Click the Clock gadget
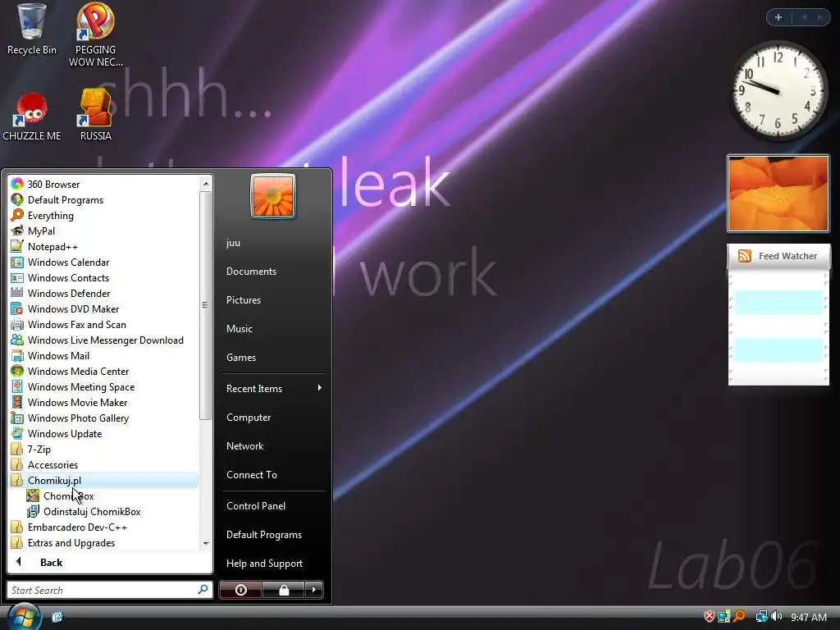Viewport: 840px width, 630px height. coord(778,90)
